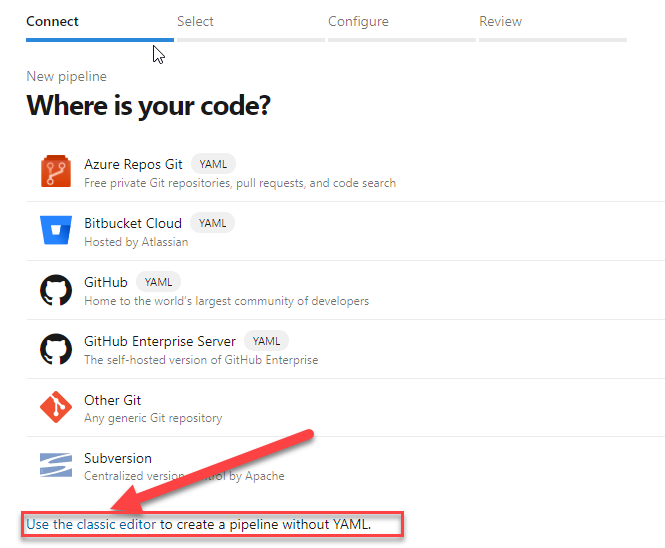The image size is (665, 548).
Task: Click 'to create a pipeline without YAML' text
Action: [265, 524]
